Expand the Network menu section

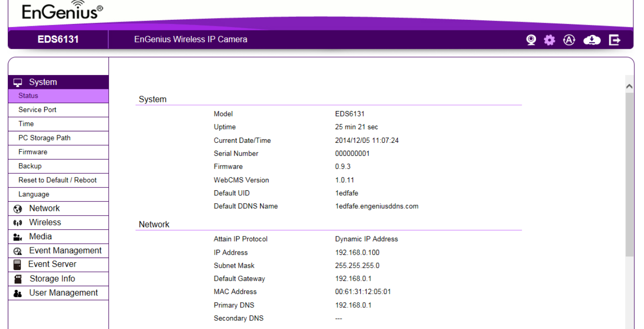coord(58,208)
